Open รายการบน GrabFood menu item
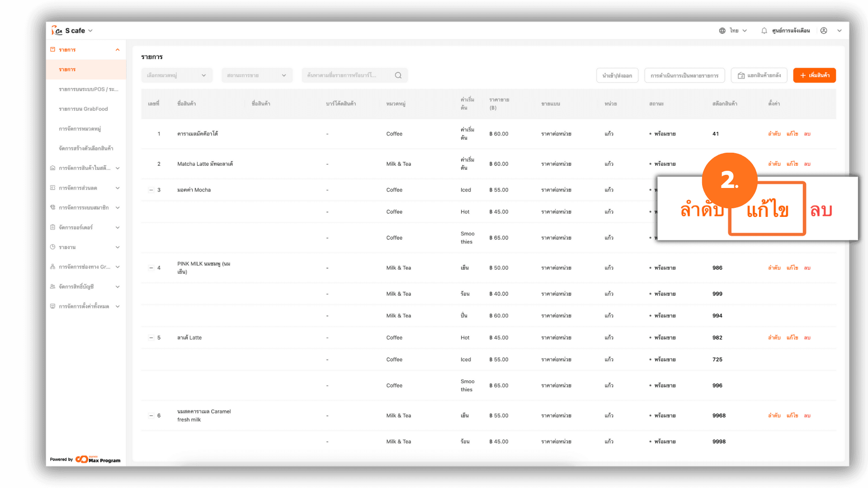Viewport: 868px width, 488px height. coord(83,109)
